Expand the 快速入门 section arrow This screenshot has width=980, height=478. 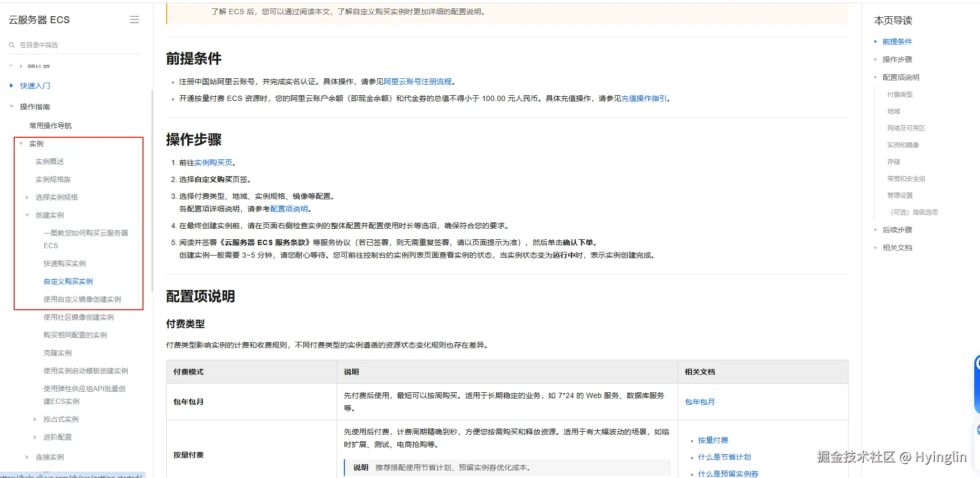tap(12, 86)
